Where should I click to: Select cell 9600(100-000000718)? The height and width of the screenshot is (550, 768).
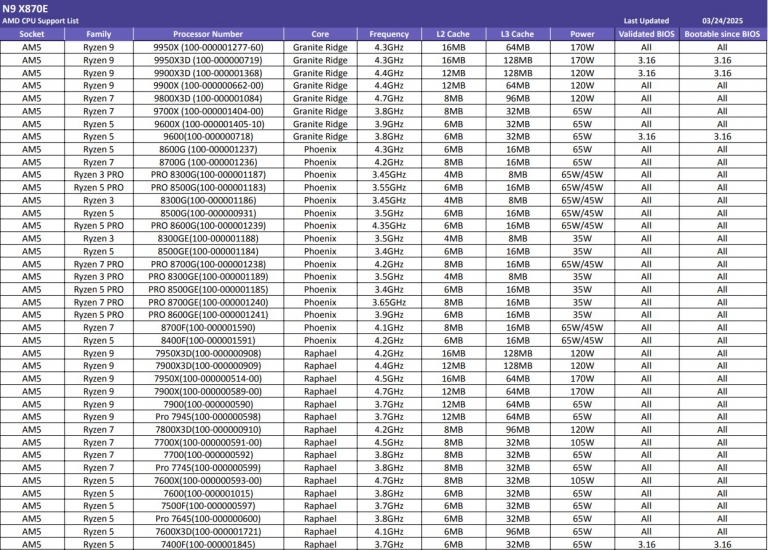tap(208, 137)
